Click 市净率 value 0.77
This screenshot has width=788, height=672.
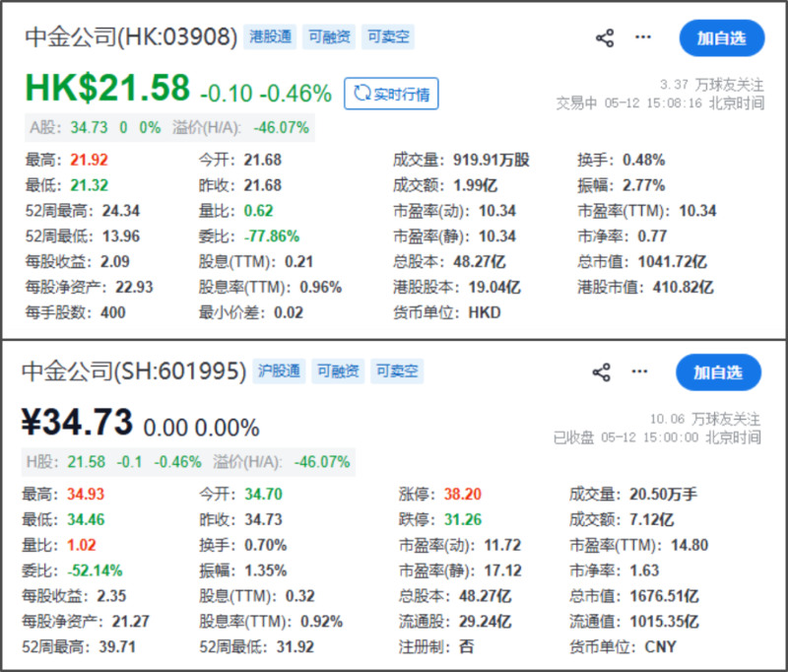[652, 236]
